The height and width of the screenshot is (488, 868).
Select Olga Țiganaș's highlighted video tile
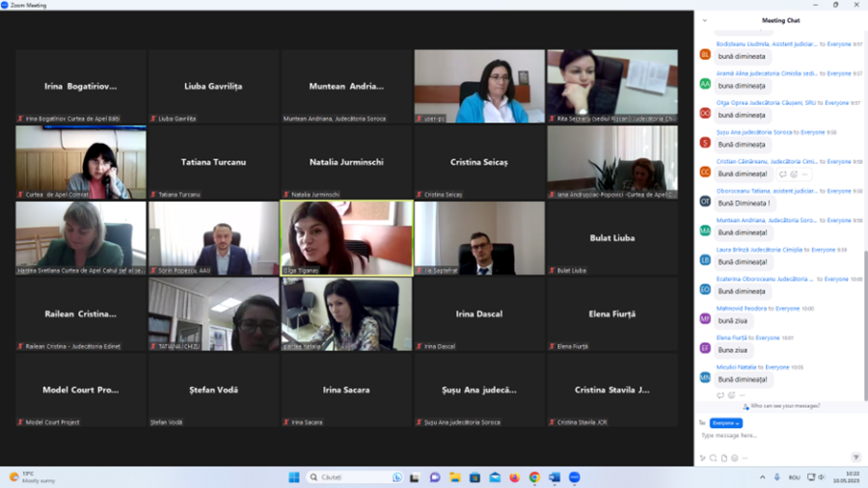(x=346, y=237)
